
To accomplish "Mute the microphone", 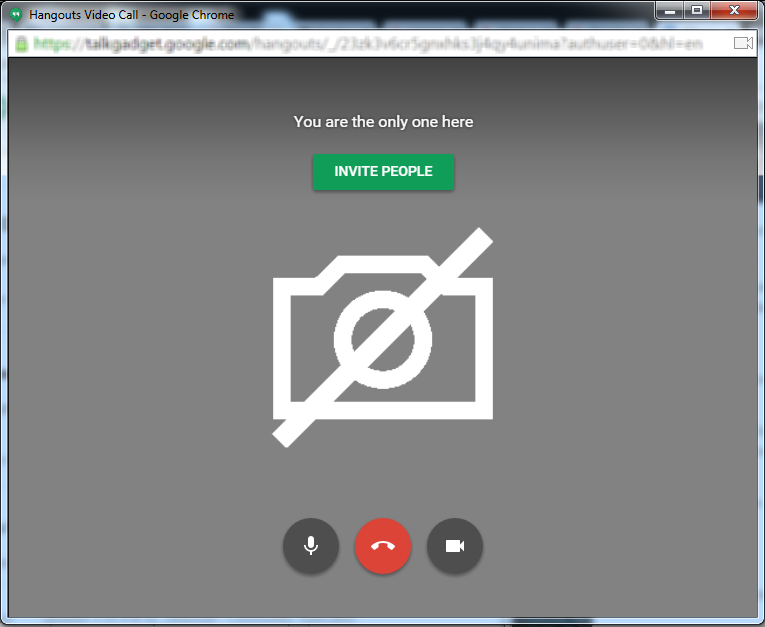I will (x=311, y=546).
